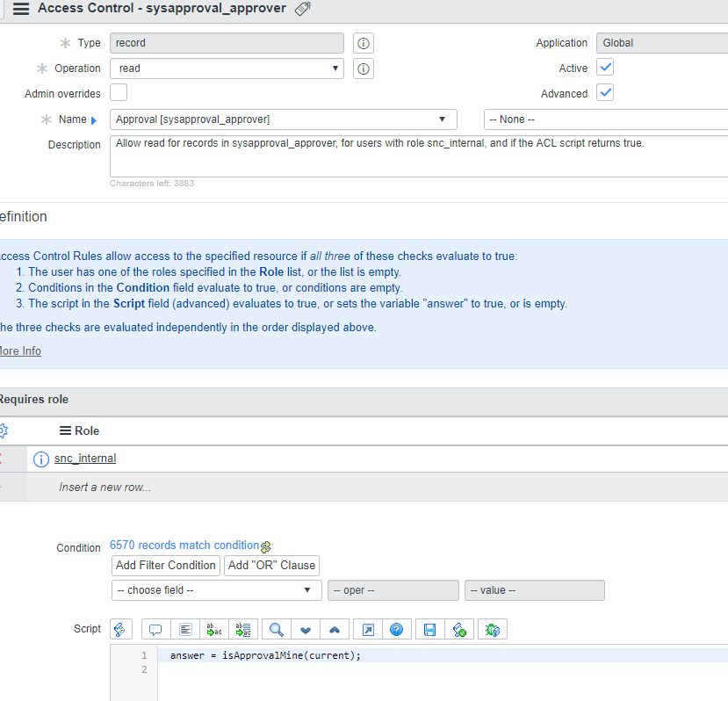Enable the Admin overrides checkbox
728x701 pixels.
119,93
